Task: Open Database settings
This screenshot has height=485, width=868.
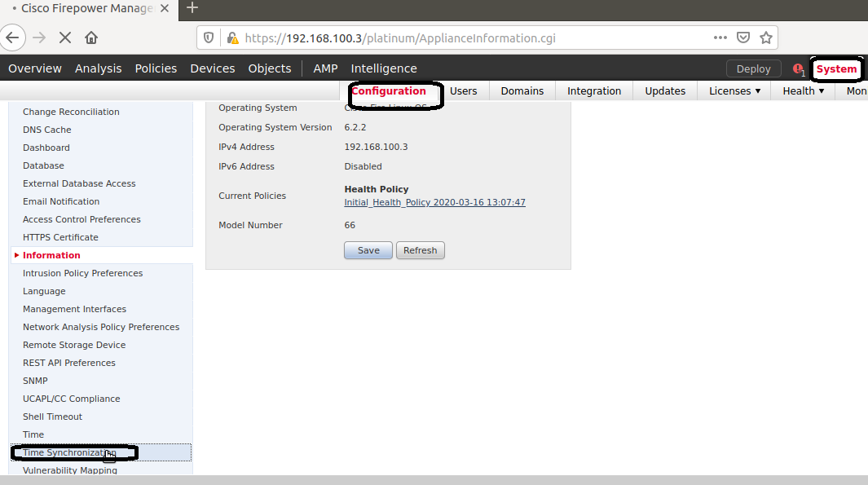Action: coord(43,165)
